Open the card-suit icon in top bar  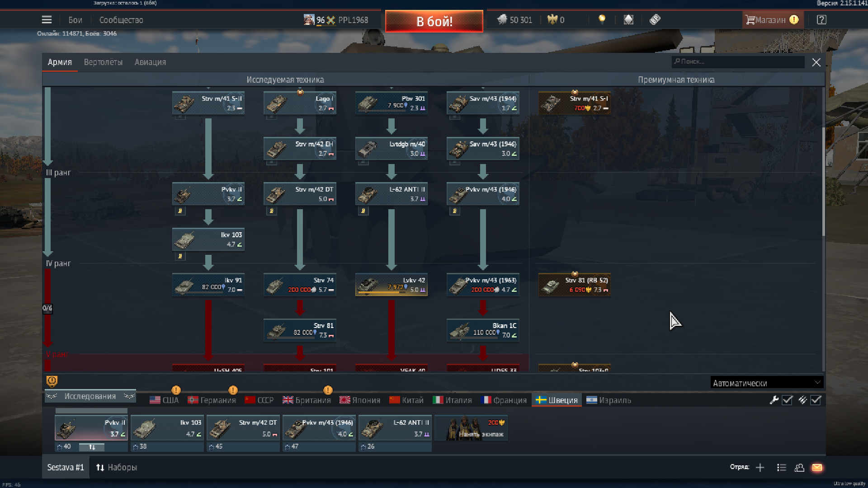628,19
